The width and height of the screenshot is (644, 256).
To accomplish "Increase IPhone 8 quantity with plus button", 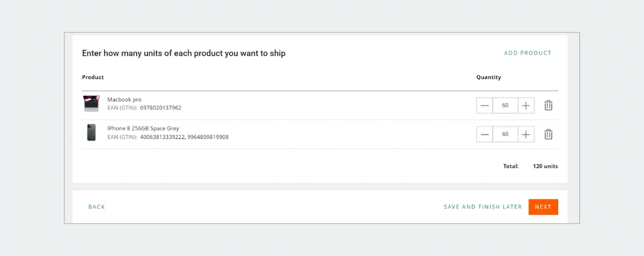I will pyautogui.click(x=526, y=134).
